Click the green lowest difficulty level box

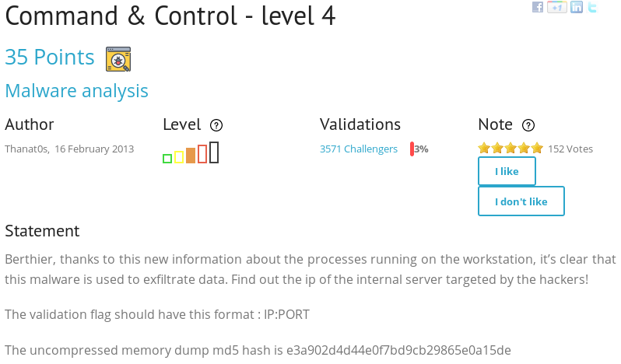tap(167, 159)
